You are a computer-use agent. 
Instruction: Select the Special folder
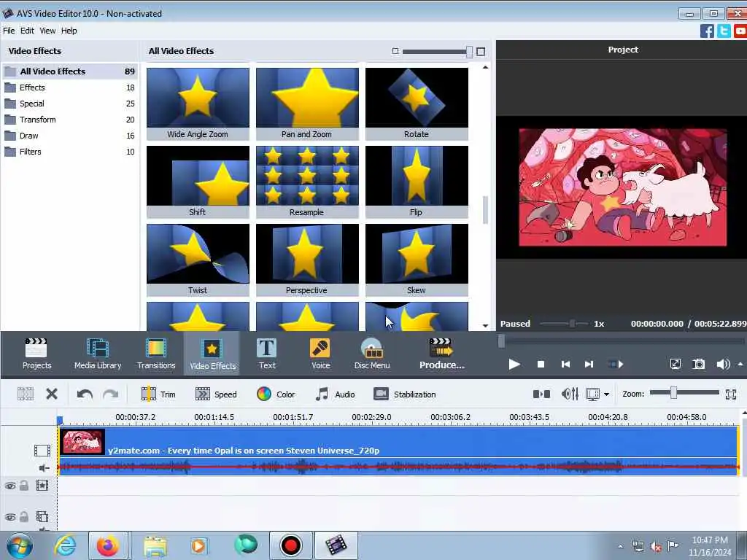(x=69, y=104)
